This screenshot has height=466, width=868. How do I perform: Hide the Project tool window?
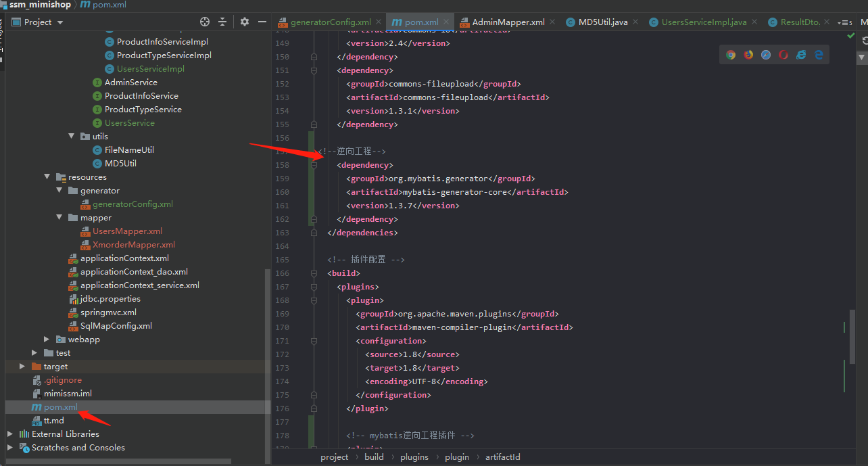262,22
